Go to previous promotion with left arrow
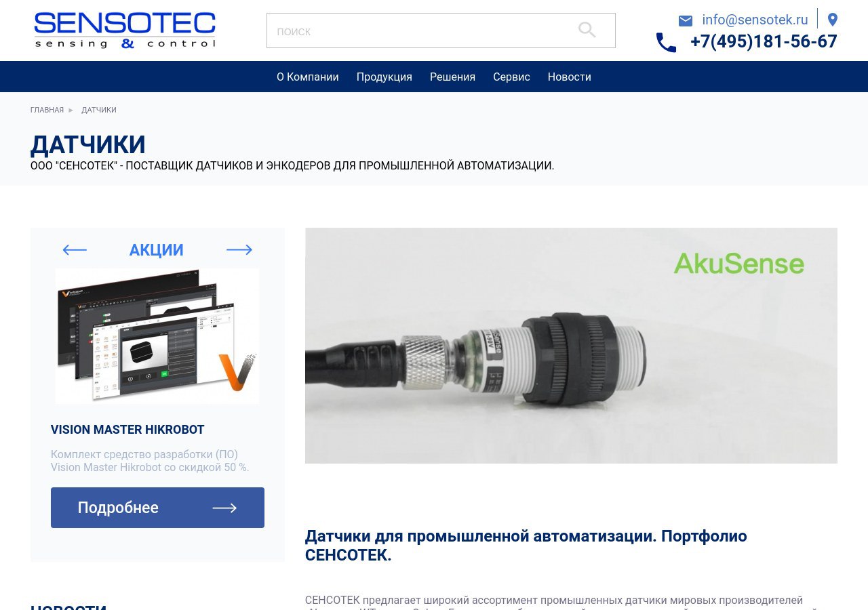The image size is (868, 610). point(75,250)
